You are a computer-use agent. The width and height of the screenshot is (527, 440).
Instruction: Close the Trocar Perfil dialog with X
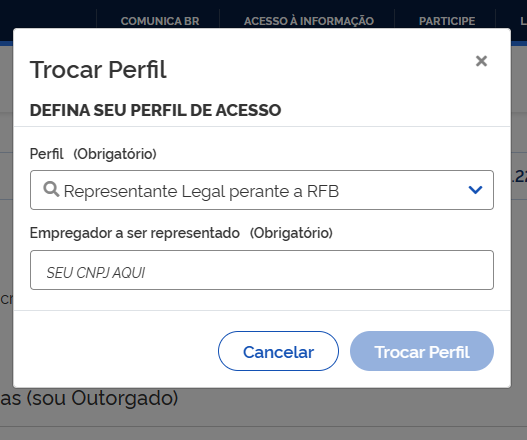click(x=481, y=61)
